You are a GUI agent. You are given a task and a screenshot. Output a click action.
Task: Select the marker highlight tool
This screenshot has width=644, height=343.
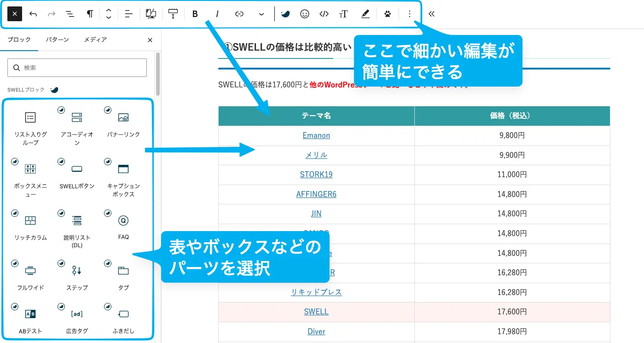coord(365,14)
